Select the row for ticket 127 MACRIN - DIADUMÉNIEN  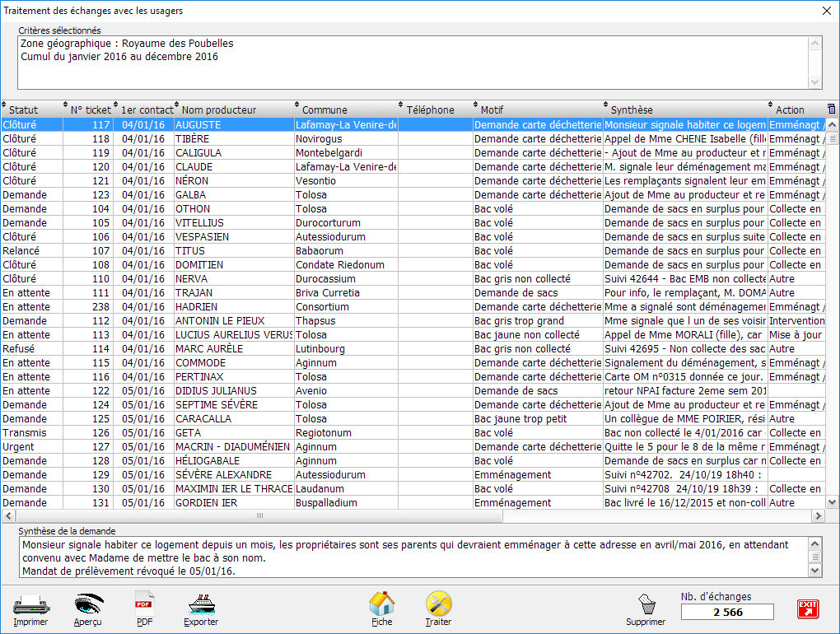coord(232,446)
